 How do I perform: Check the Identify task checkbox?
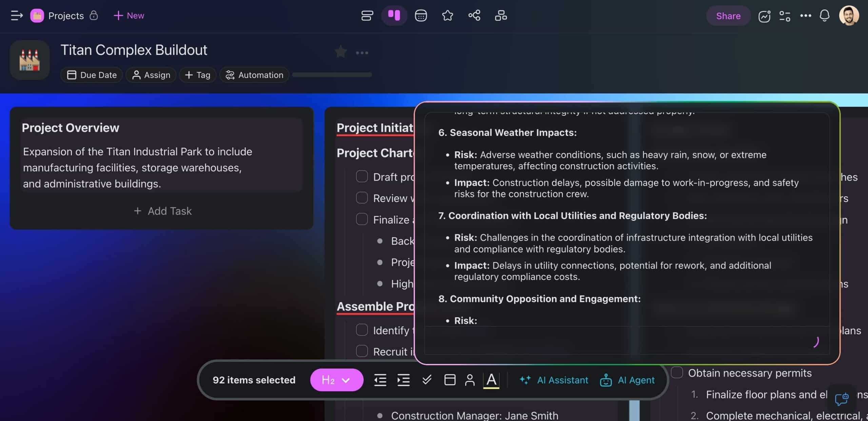click(362, 330)
